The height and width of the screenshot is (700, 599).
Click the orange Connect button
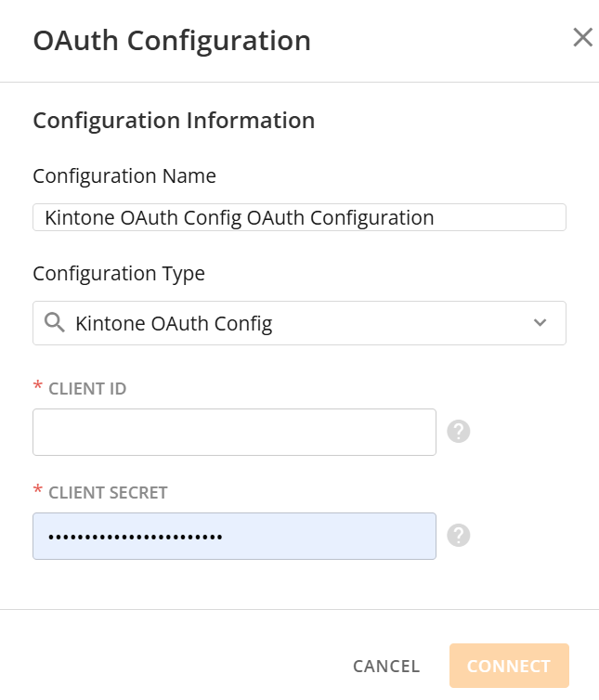click(508, 666)
